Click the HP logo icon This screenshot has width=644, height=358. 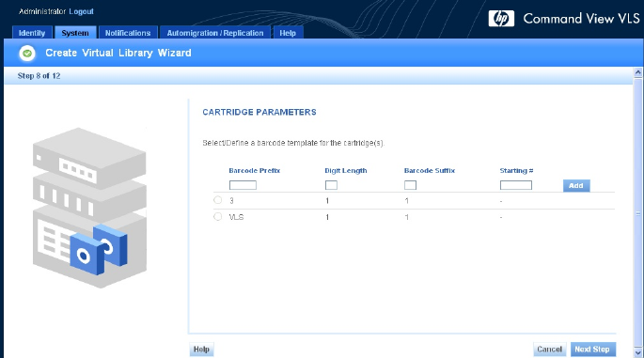tap(501, 19)
